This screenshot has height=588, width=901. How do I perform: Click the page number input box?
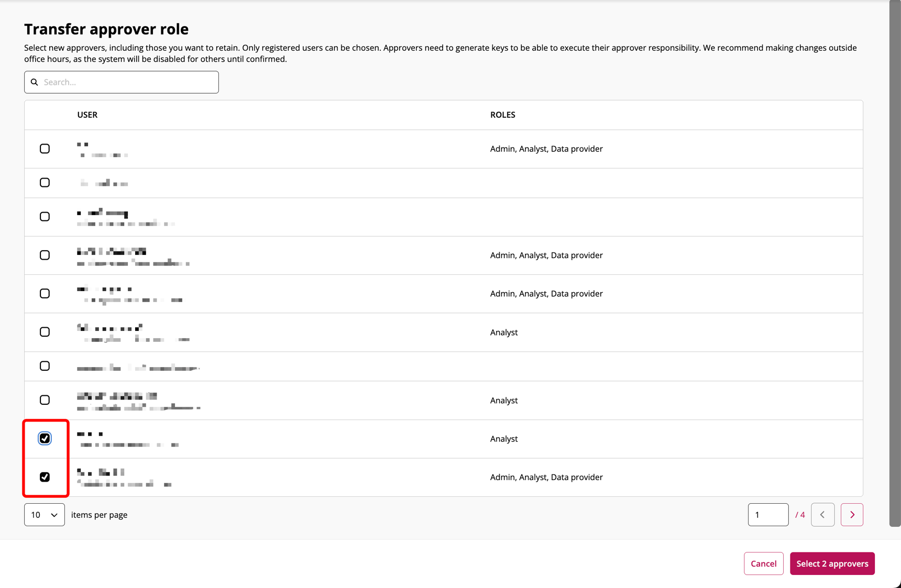click(767, 515)
